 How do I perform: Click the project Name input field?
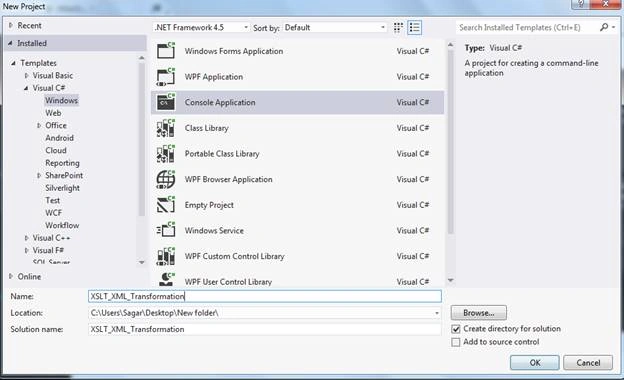(x=265, y=296)
